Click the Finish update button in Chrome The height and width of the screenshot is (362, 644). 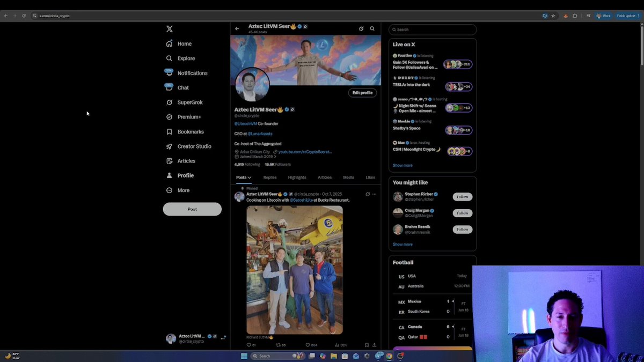point(628,16)
